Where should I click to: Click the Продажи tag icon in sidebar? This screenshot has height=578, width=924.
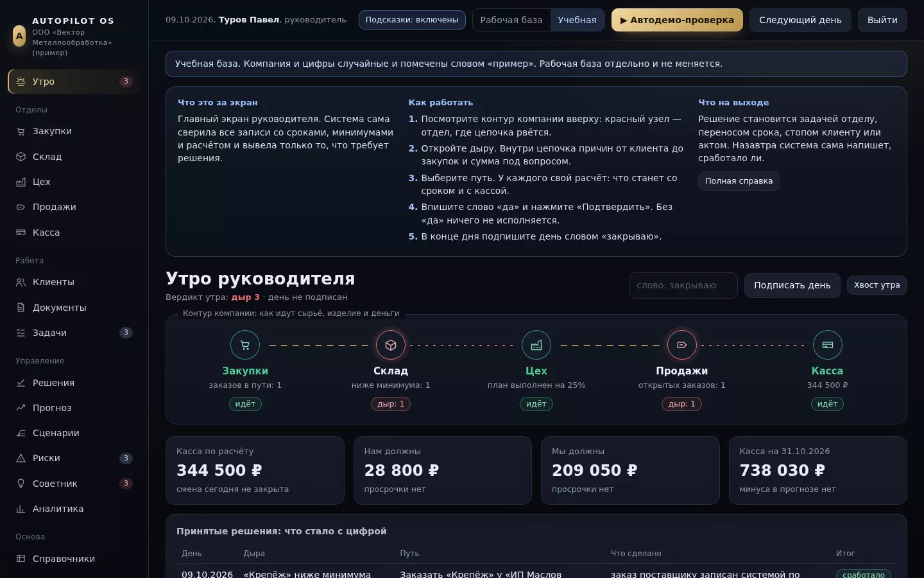coord(21,207)
